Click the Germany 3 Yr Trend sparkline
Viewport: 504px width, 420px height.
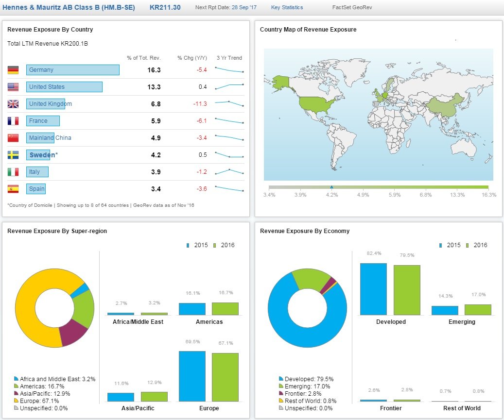(229, 70)
